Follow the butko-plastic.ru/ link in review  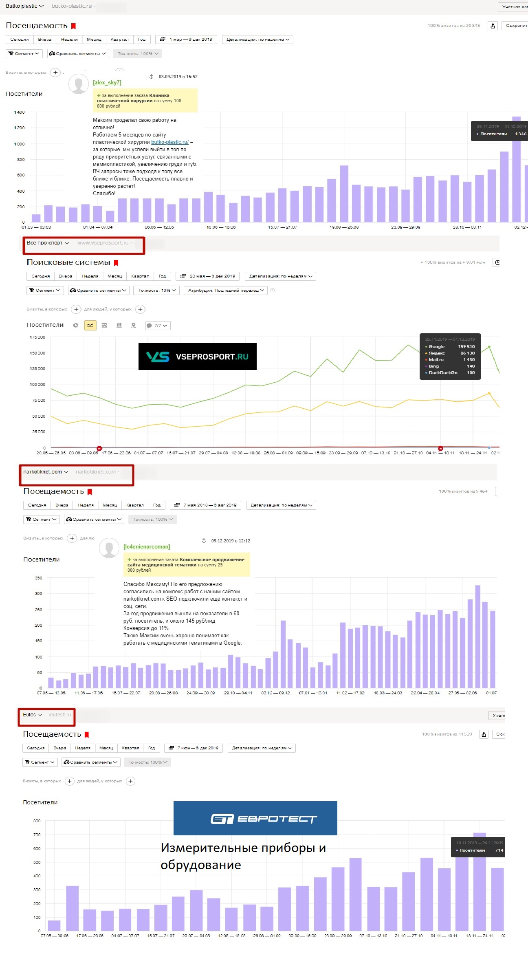click(x=170, y=142)
